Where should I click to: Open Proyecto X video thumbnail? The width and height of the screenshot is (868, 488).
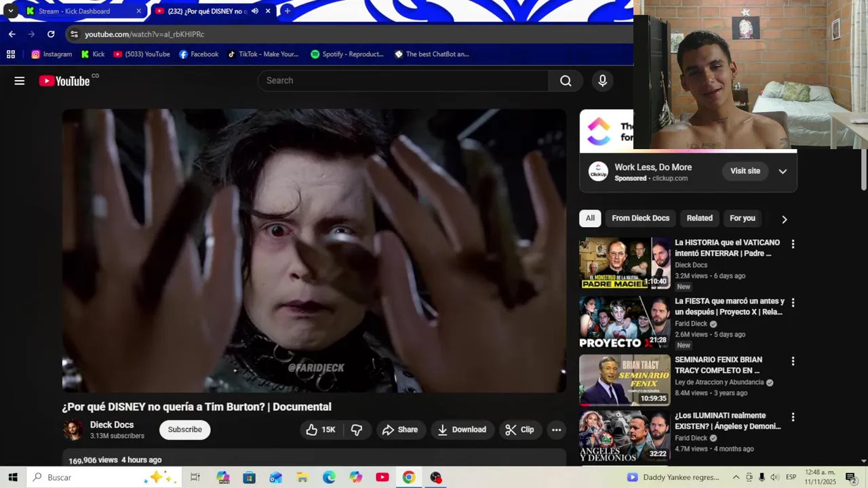(625, 322)
